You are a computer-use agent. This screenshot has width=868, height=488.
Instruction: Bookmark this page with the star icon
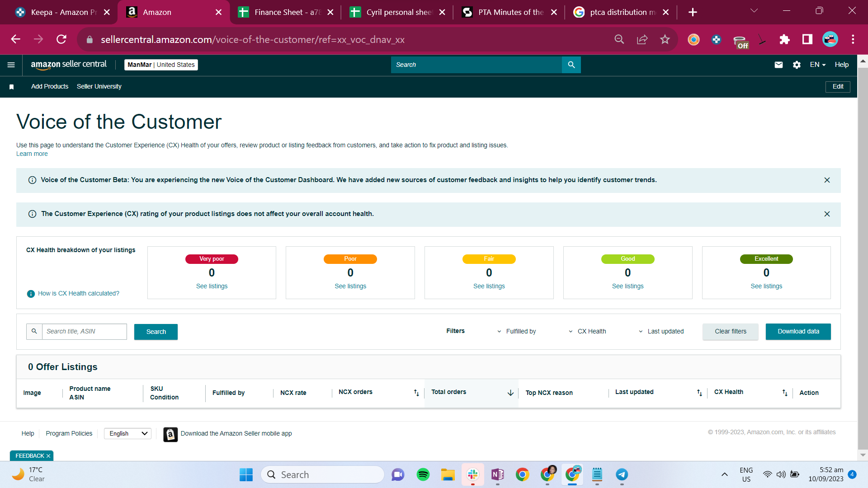click(665, 39)
